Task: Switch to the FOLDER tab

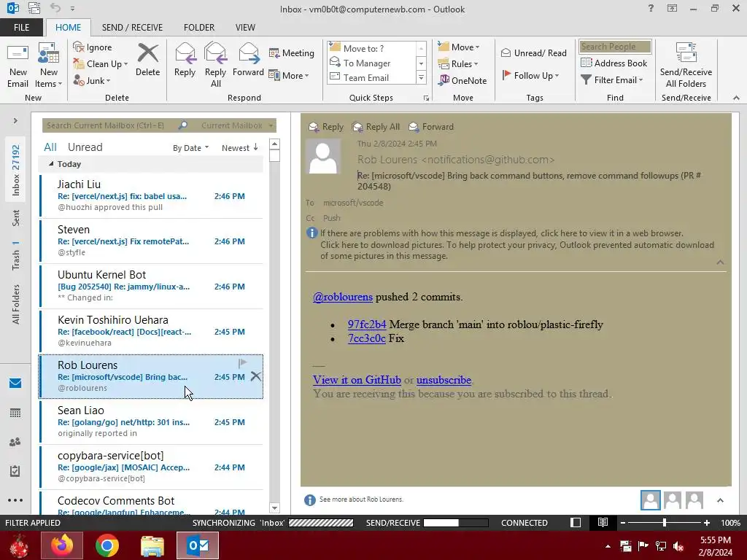Action: (x=199, y=28)
